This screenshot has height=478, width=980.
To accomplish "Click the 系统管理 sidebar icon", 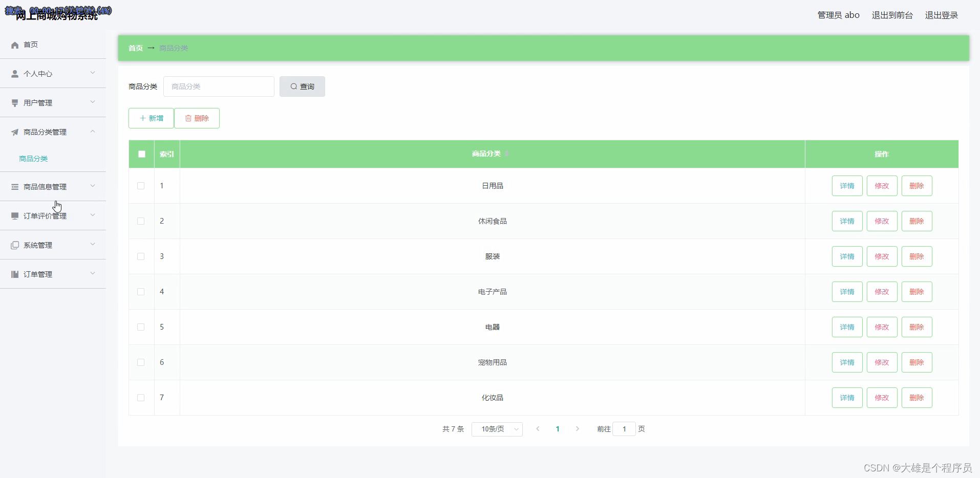I will (x=15, y=246).
